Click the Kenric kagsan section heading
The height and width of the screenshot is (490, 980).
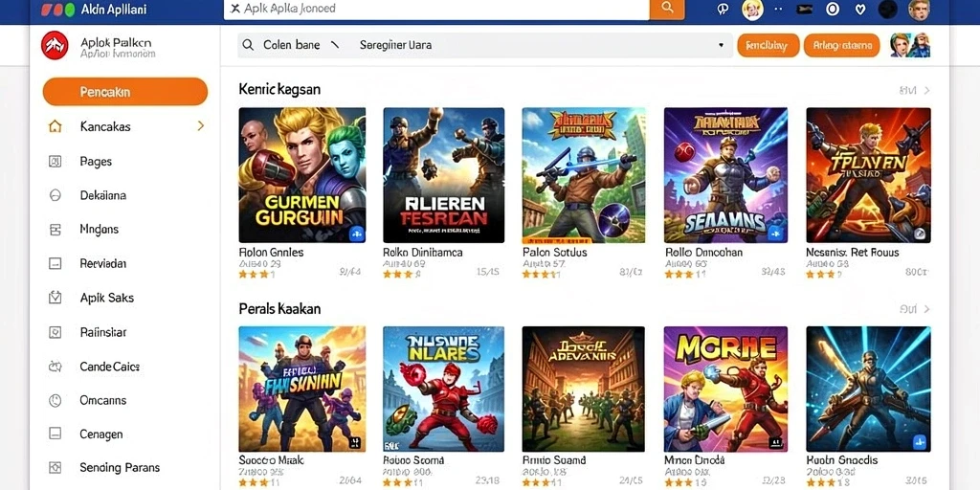pyautogui.click(x=279, y=89)
